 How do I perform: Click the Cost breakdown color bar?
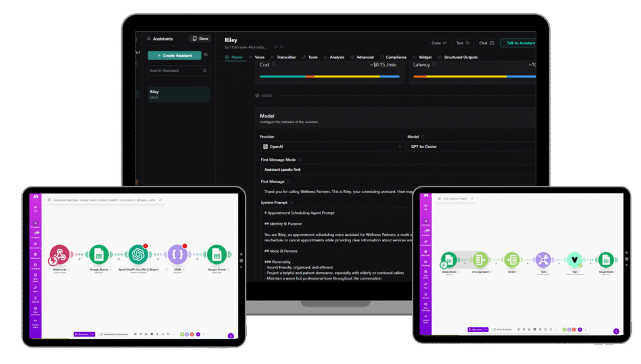click(x=329, y=76)
